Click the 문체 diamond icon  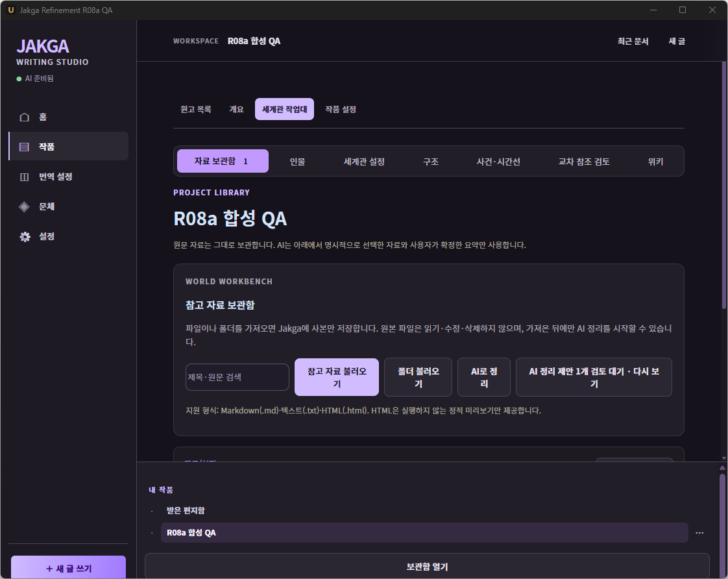click(24, 206)
